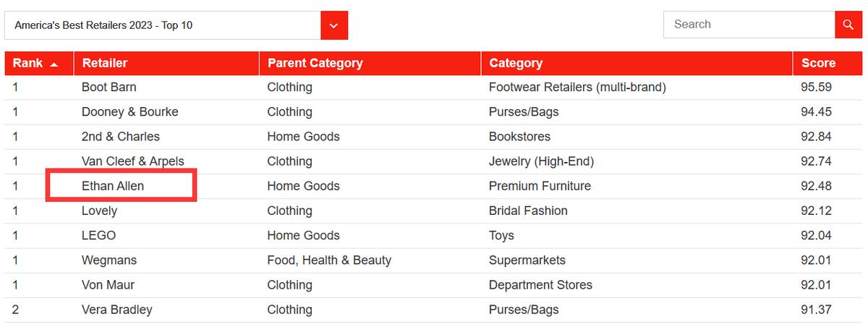Click the Von Maur retailer name
The image size is (868, 335).
click(109, 284)
